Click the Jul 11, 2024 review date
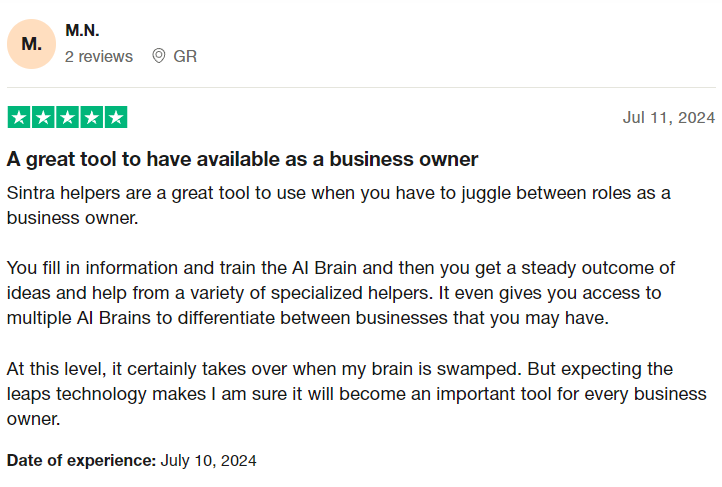 pyautogui.click(x=669, y=118)
